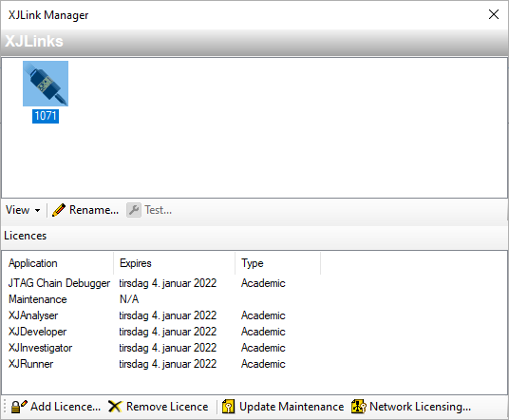Close the XJLink Manager window
509x420 pixels.
pos(494,14)
